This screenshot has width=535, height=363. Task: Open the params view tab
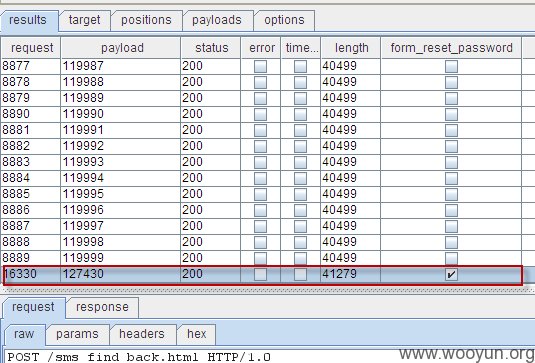[77, 334]
